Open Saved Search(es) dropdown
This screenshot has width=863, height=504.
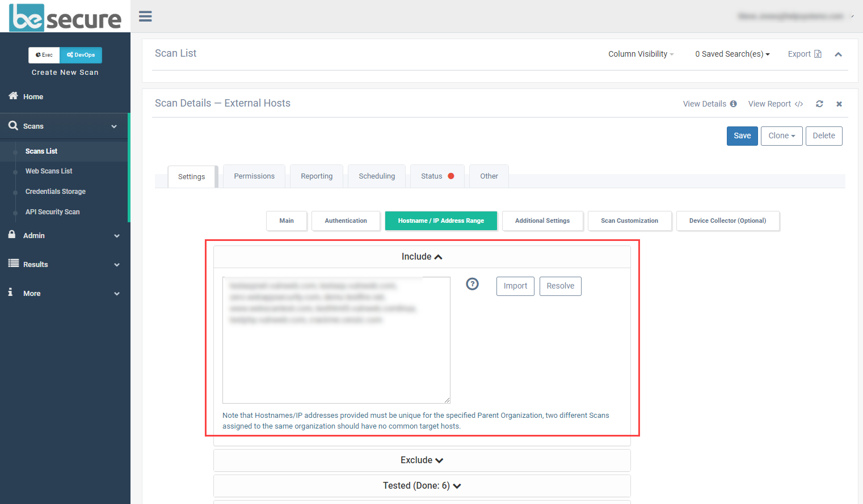pos(733,54)
